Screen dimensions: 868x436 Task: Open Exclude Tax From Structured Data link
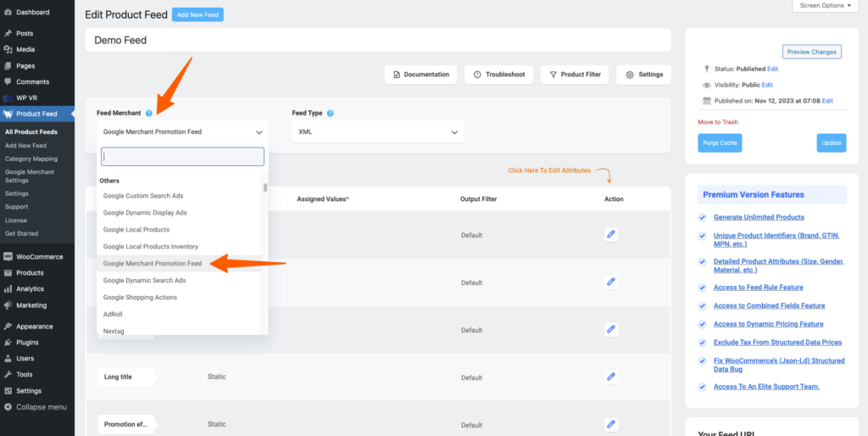click(778, 343)
